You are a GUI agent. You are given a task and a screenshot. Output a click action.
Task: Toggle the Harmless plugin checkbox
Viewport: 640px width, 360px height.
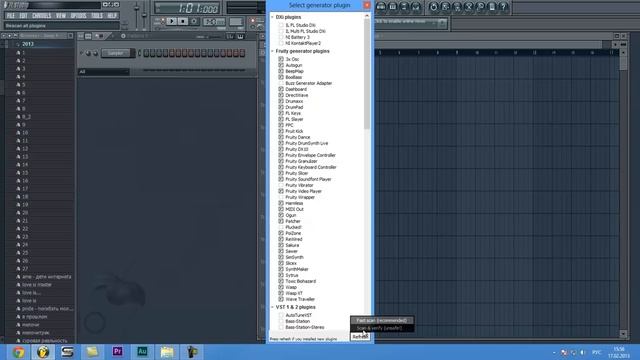click(x=281, y=203)
